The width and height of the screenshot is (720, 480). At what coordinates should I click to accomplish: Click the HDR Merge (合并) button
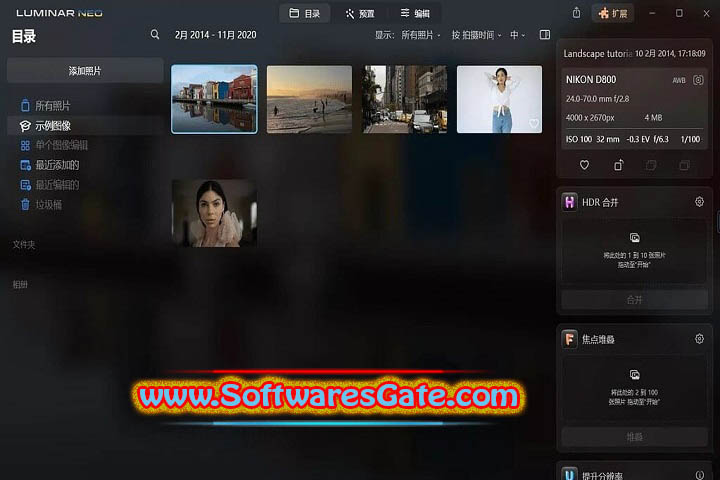pyautogui.click(x=635, y=300)
